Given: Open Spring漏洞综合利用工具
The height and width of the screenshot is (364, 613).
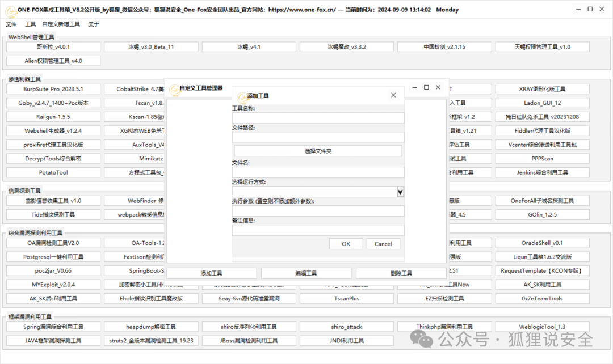Looking at the screenshot, I should click(53, 327).
